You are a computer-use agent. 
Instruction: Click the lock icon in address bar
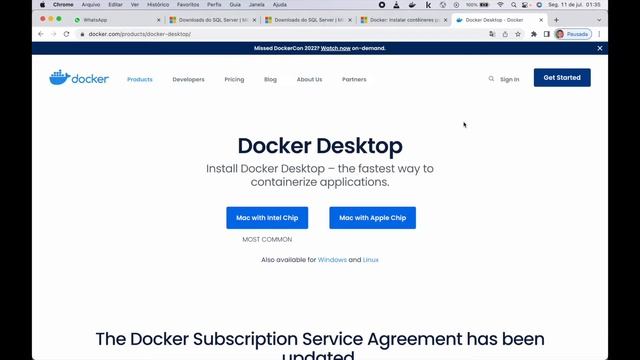[x=82, y=34]
